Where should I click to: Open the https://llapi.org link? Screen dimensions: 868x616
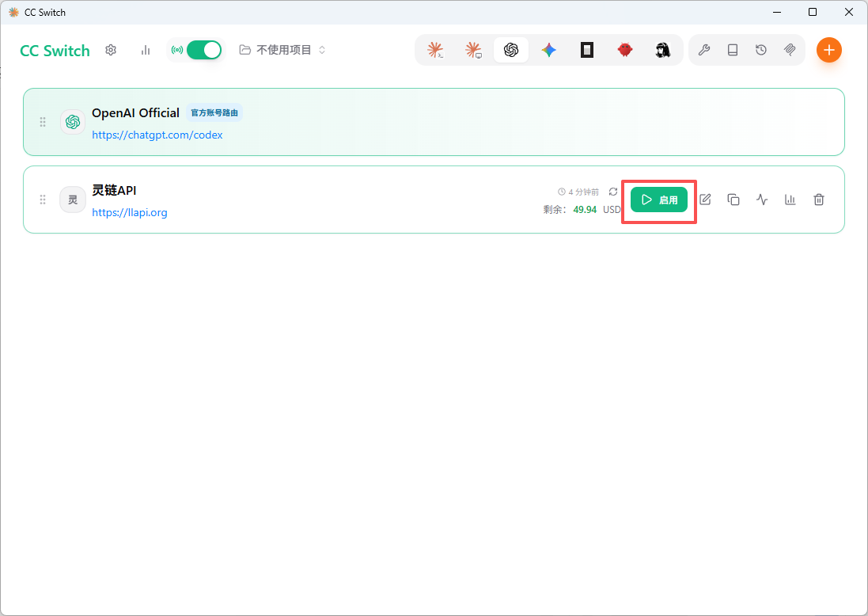pyautogui.click(x=130, y=212)
